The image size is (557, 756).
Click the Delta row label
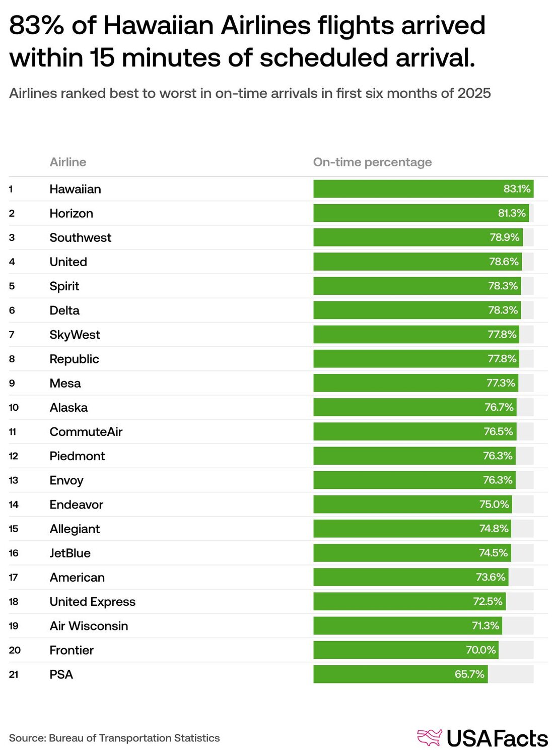(64, 310)
